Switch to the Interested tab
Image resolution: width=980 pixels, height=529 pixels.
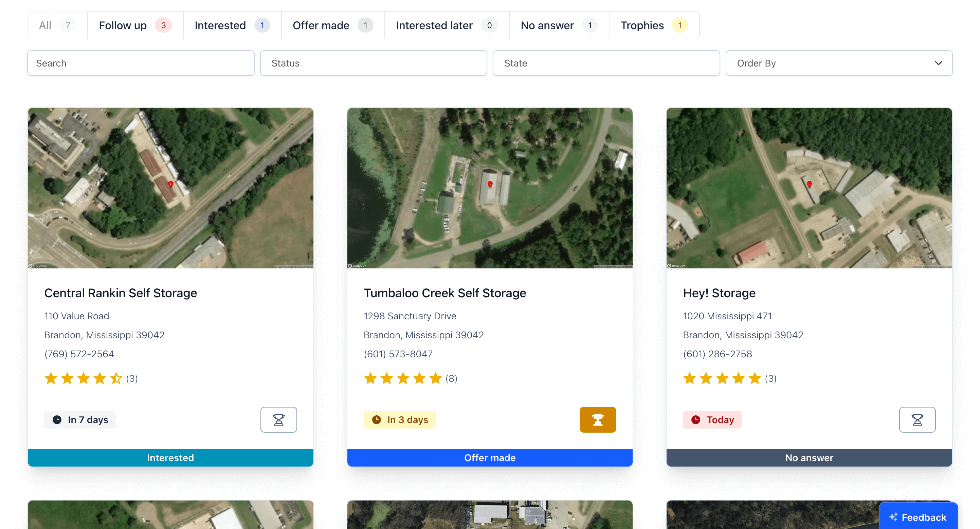coord(233,25)
